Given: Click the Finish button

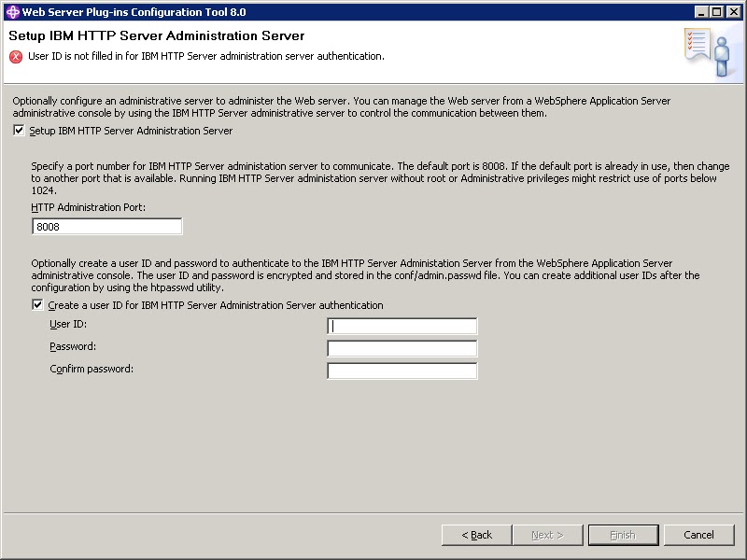Looking at the screenshot, I should point(623,535).
